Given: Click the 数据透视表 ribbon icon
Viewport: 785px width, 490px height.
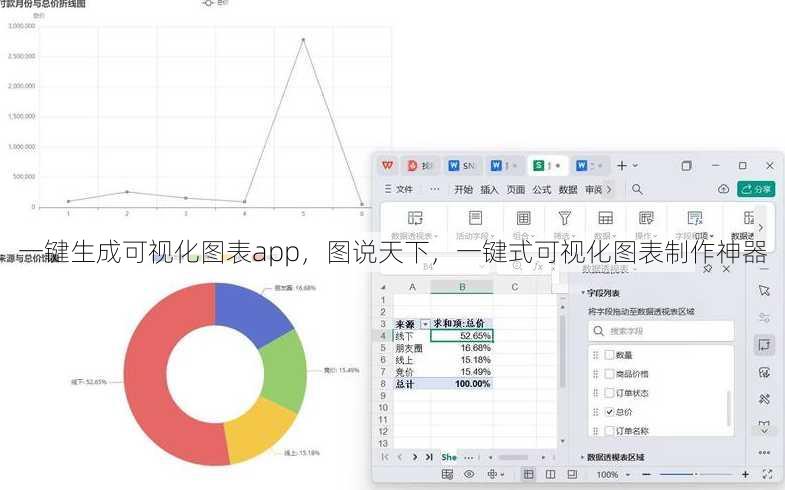Looking at the screenshot, I should point(415,218).
